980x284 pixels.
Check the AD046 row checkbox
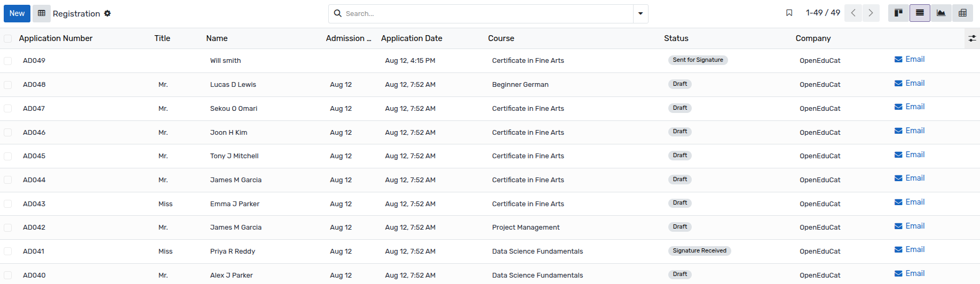point(7,132)
